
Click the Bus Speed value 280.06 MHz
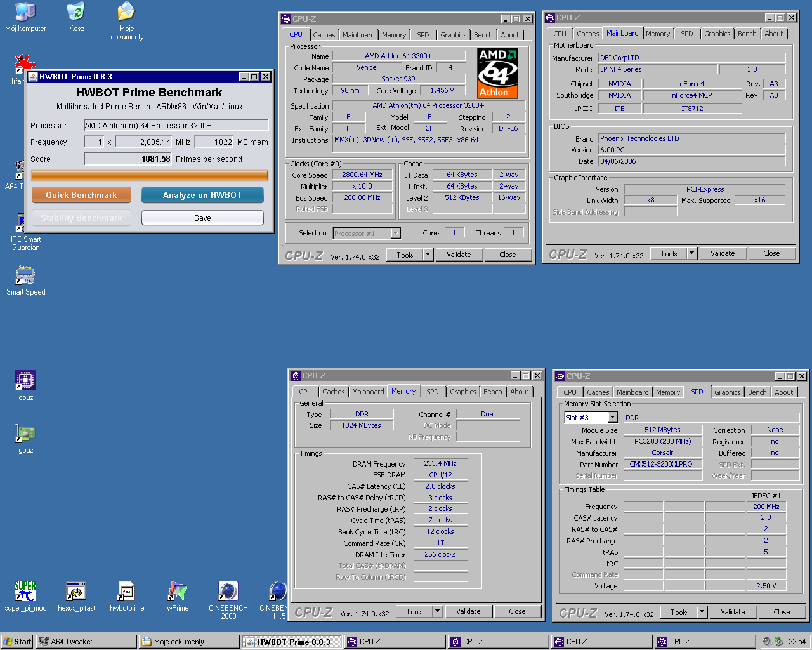(362, 197)
